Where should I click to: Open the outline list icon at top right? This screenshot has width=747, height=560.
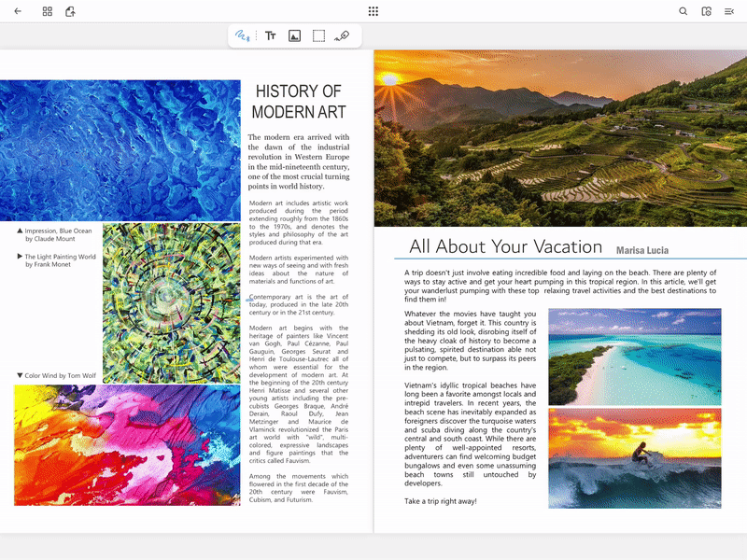pos(729,11)
